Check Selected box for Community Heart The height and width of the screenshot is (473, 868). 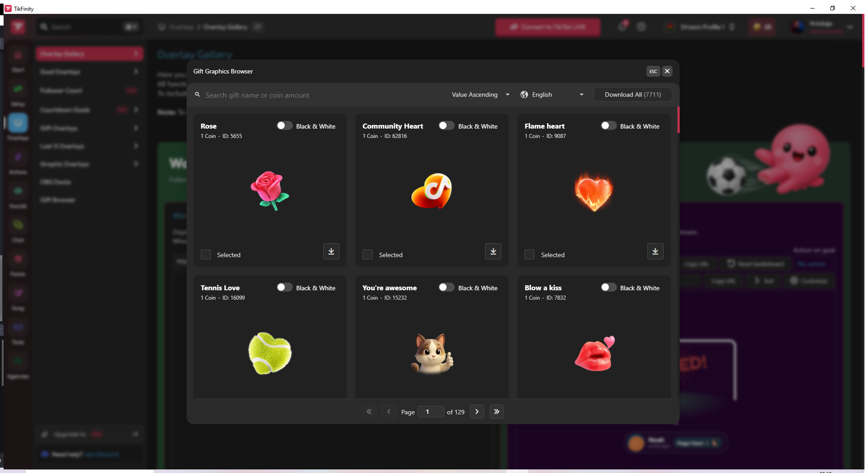(x=368, y=254)
